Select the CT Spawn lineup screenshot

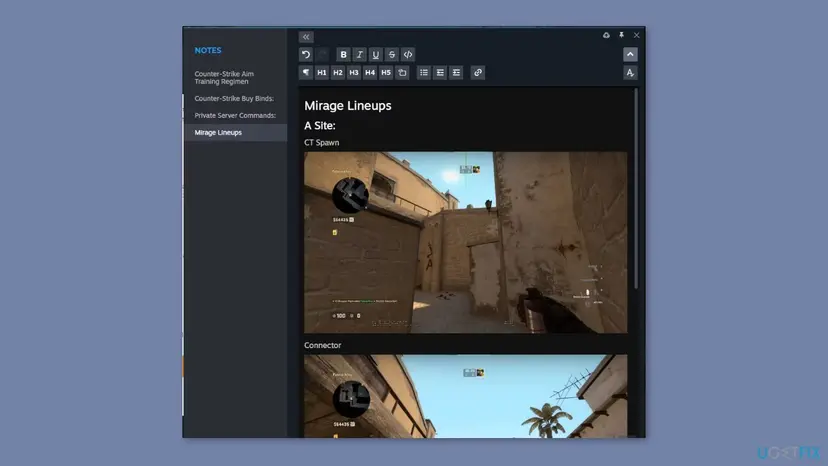(465, 243)
